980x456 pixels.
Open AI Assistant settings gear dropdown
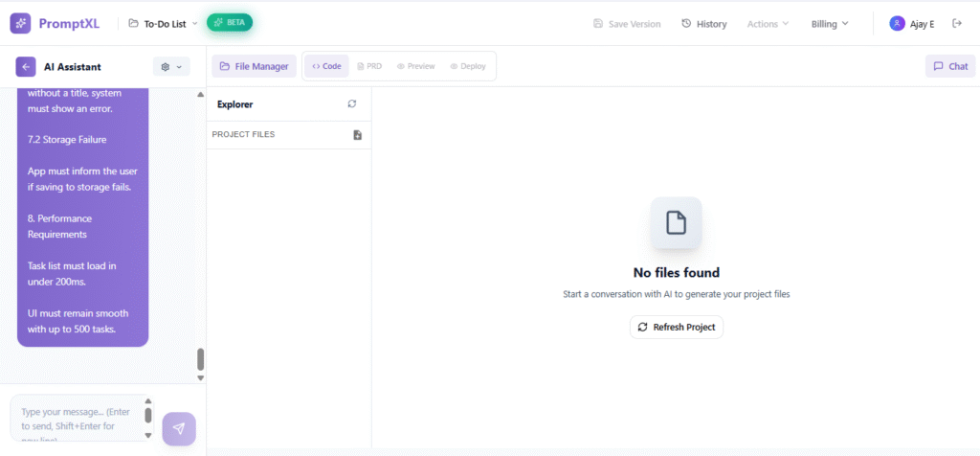(171, 67)
